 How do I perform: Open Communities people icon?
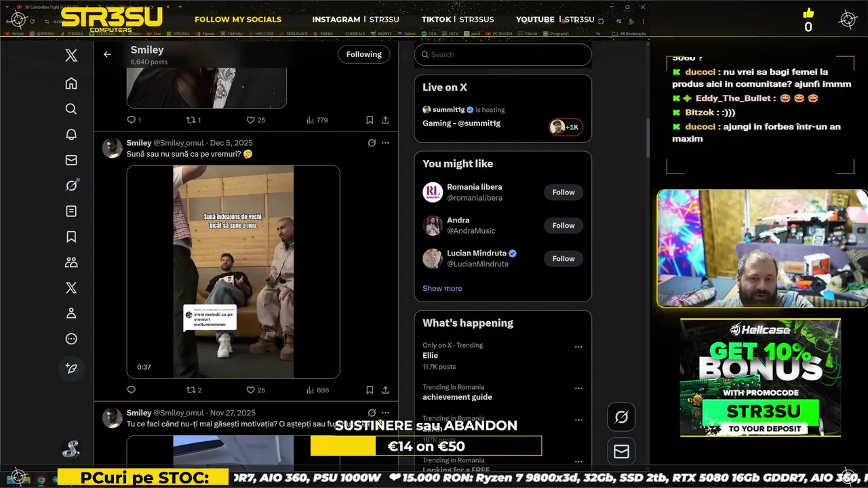(71, 262)
